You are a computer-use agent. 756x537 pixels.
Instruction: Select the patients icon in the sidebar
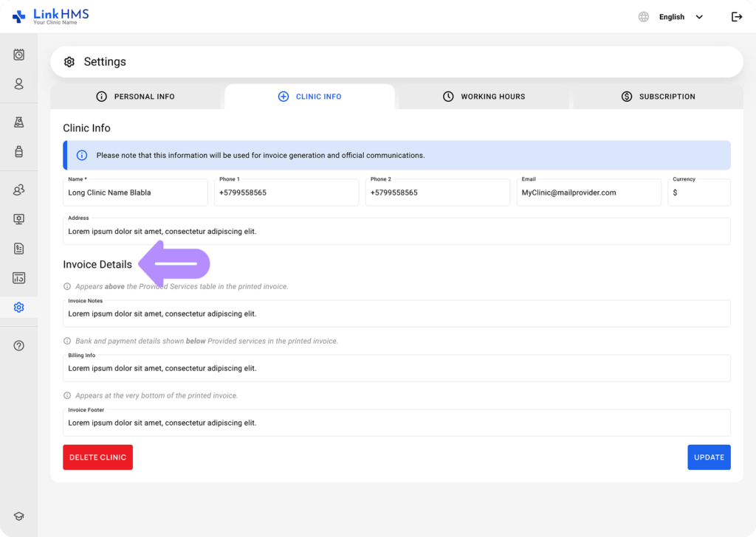tap(18, 84)
